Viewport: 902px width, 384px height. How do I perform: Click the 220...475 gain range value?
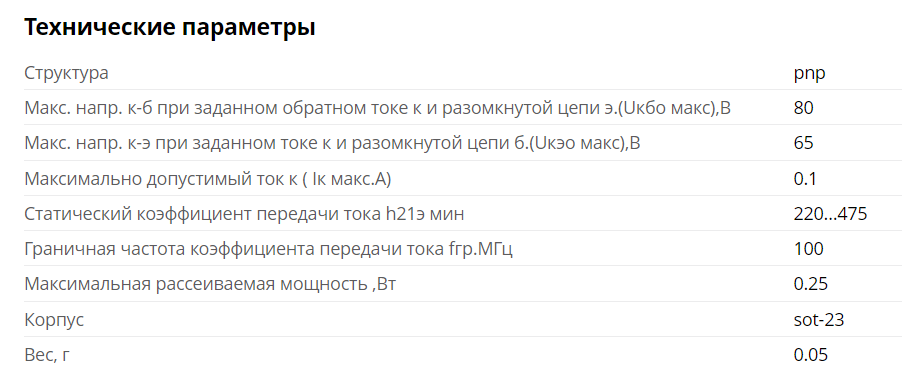pos(830,214)
